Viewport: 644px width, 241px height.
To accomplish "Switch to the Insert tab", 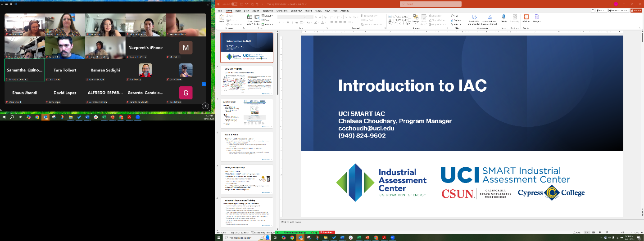I will (x=238, y=11).
